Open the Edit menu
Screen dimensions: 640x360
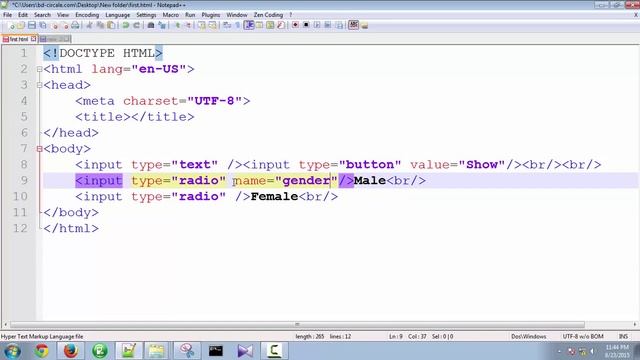click(x=23, y=15)
